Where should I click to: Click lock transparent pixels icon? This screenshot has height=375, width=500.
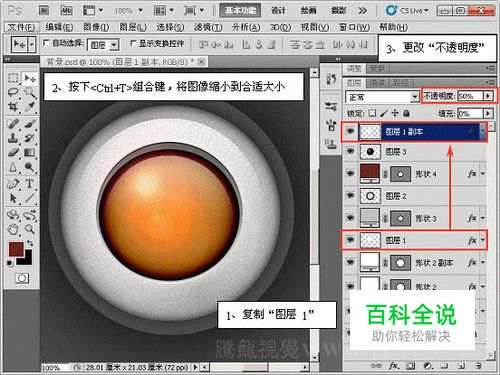pyautogui.click(x=373, y=113)
